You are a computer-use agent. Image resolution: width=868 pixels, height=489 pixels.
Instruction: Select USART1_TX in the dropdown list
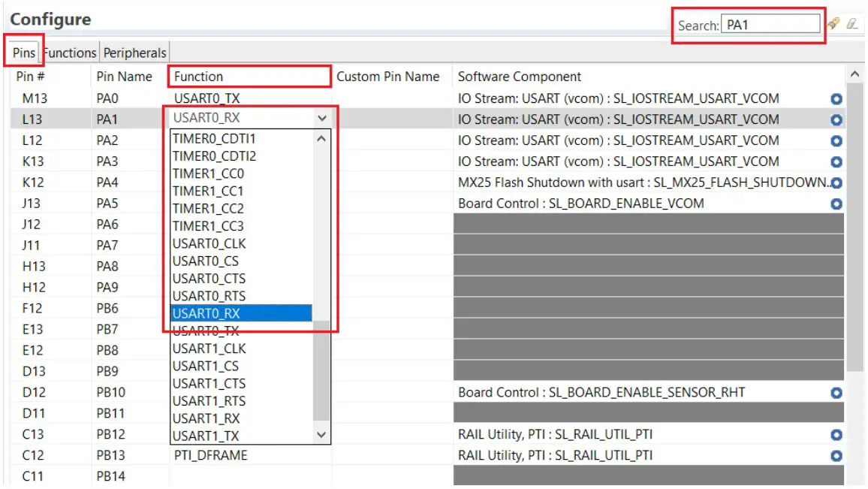241,436
